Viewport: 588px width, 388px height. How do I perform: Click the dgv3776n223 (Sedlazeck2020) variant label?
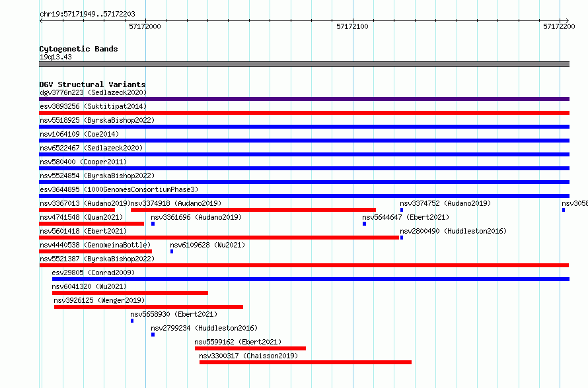pos(93,92)
